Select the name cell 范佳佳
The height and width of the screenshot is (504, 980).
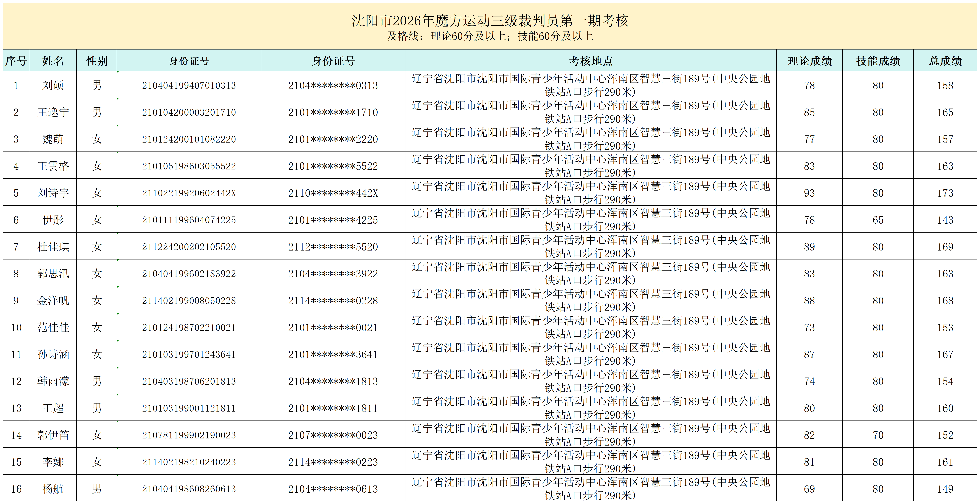(x=53, y=327)
